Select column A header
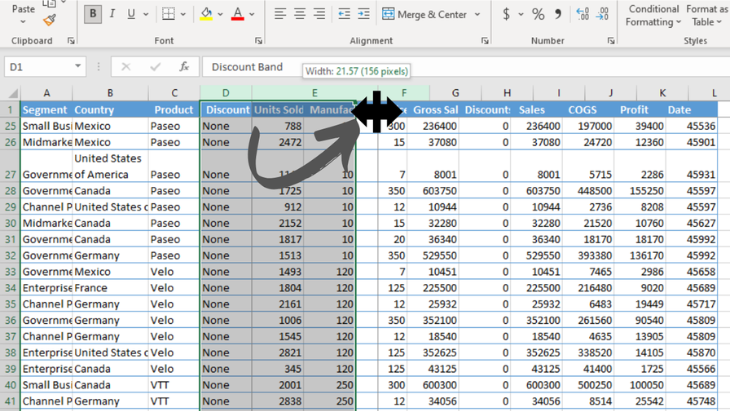This screenshot has width=730, height=411. pyautogui.click(x=47, y=93)
